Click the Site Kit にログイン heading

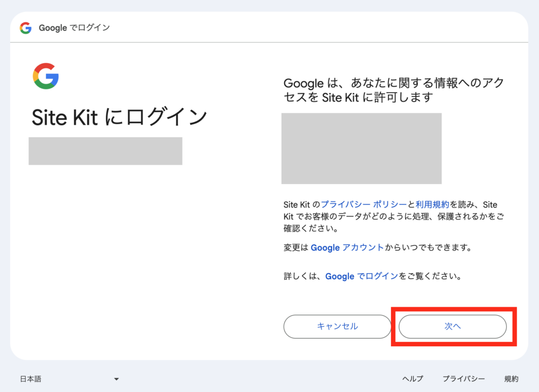[119, 117]
